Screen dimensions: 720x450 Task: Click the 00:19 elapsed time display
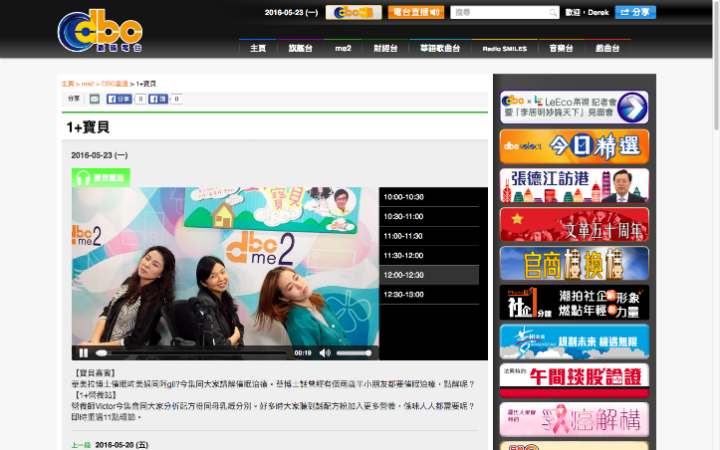point(303,353)
